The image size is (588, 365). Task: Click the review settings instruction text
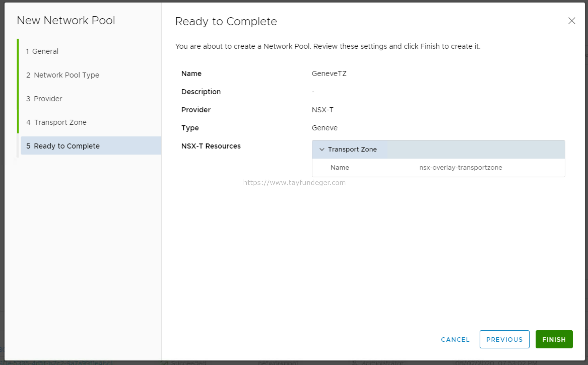[x=328, y=46]
